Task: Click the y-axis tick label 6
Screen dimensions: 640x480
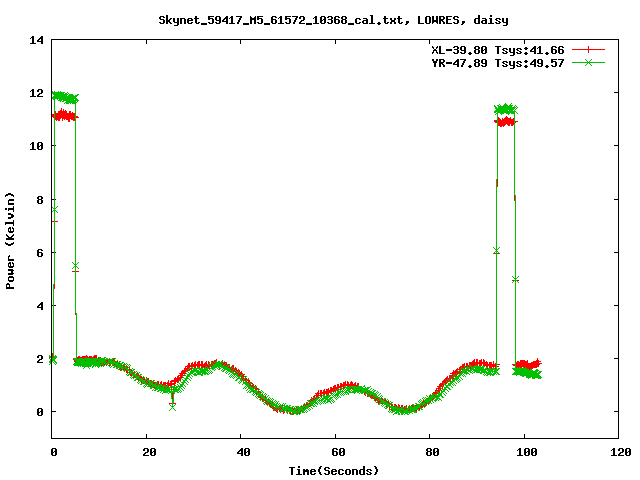Action: (40, 253)
